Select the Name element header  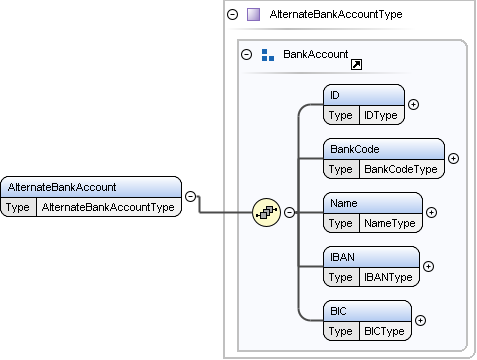[373, 203]
